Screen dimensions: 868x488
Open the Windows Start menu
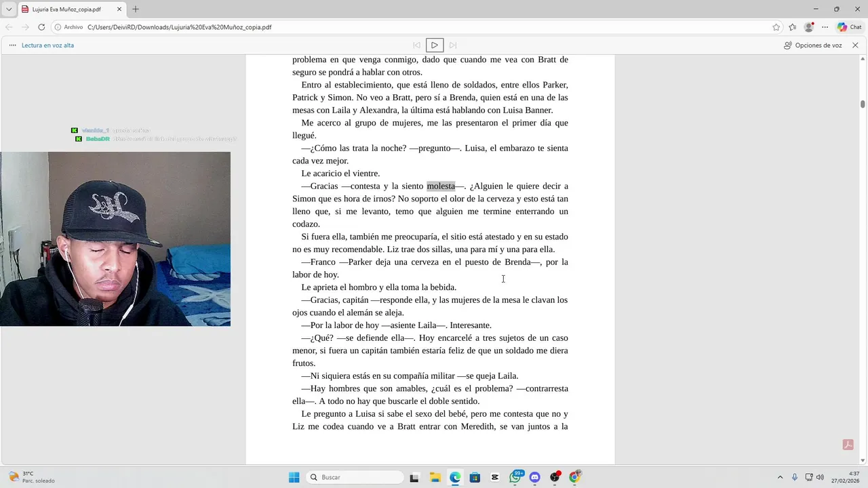[294, 477]
